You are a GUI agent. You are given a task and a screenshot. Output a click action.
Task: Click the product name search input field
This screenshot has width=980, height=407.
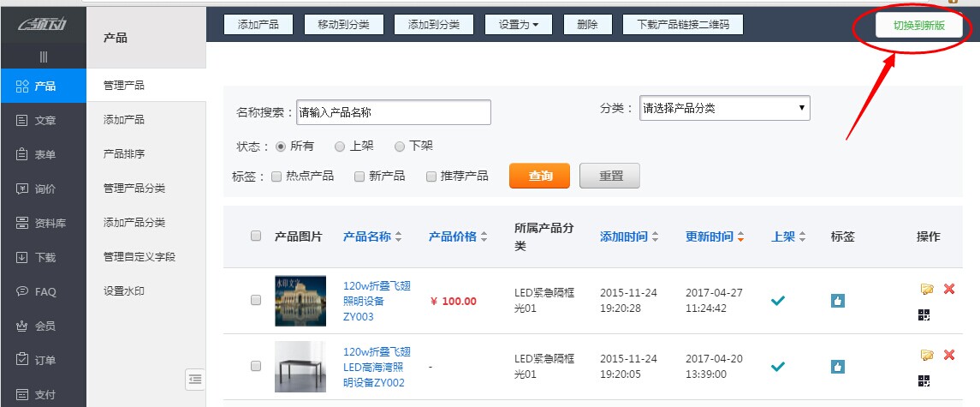[393, 112]
